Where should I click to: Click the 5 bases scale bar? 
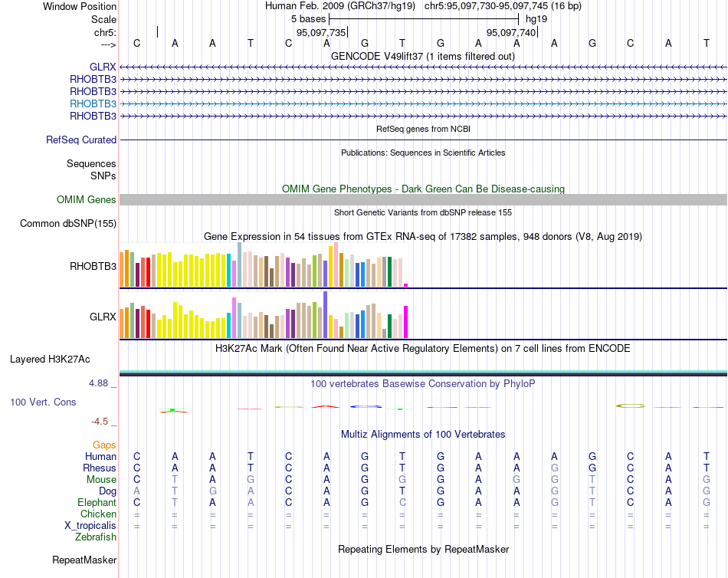(424, 19)
